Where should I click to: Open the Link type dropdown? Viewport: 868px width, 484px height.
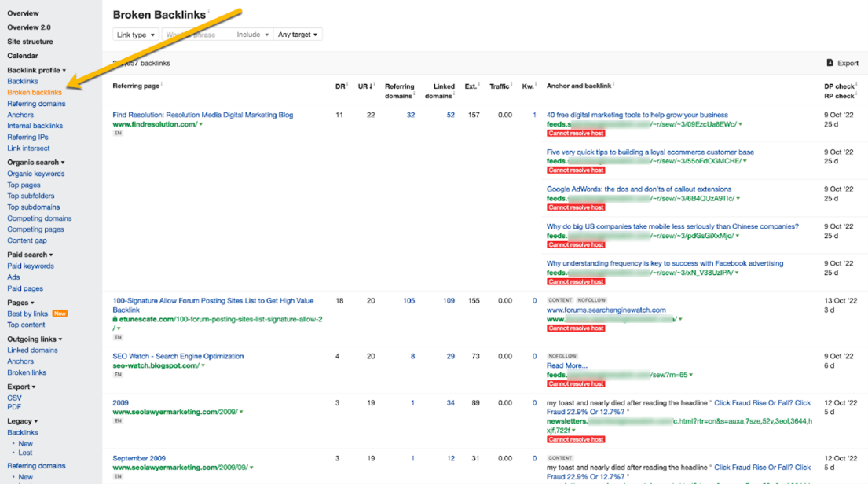[135, 35]
